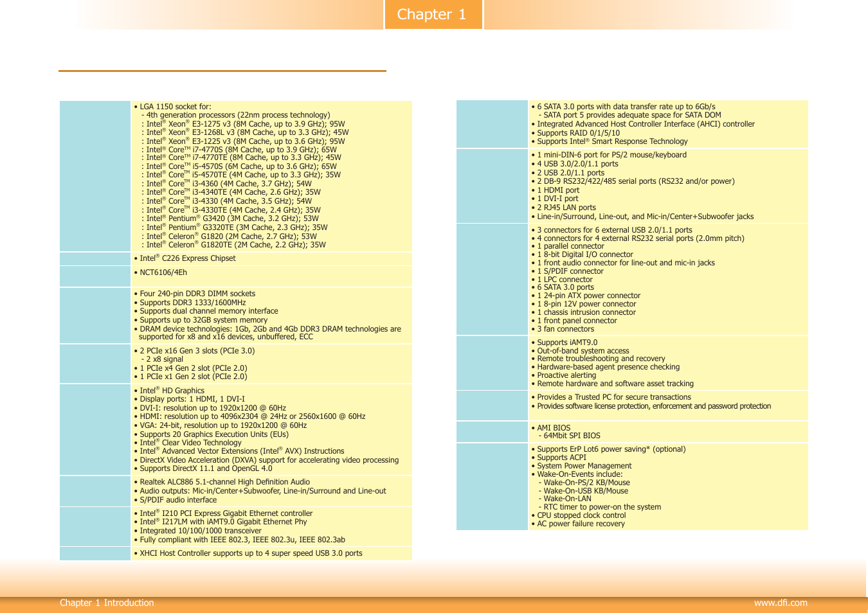This screenshot has width=868, height=613.
Task: Select "Wake-On-USB KB/Mouse" line
Action: pyautogui.click(x=584, y=491)
